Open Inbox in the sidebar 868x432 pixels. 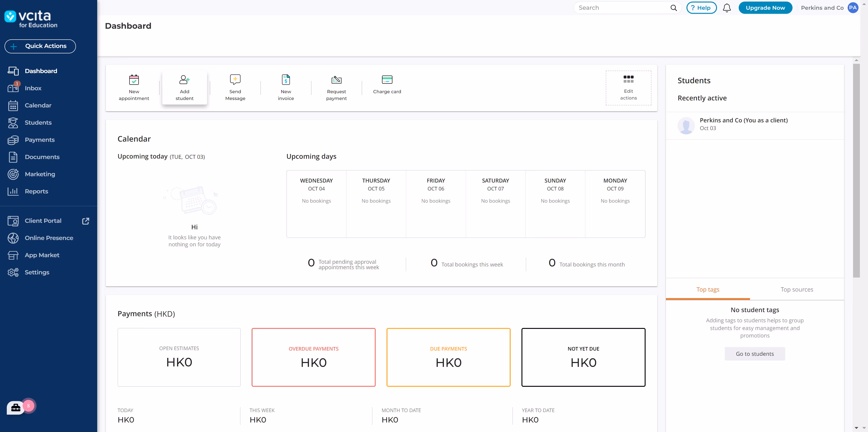tap(33, 88)
